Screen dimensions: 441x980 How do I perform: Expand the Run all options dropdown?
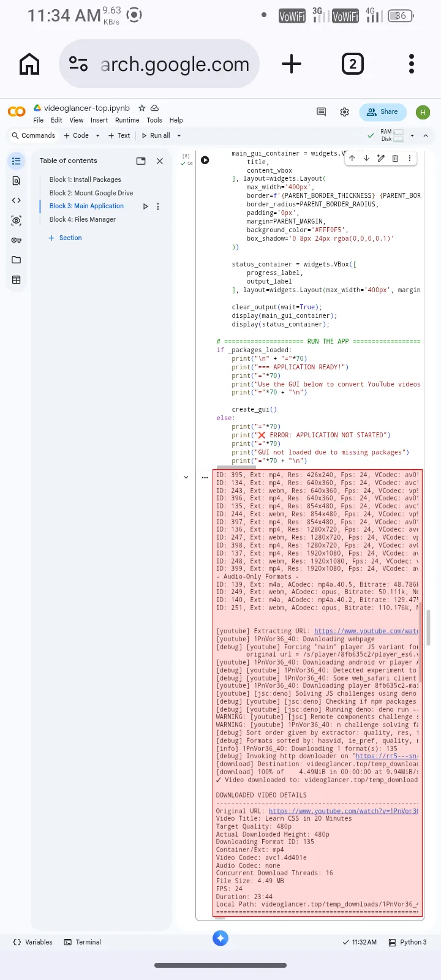(x=179, y=135)
